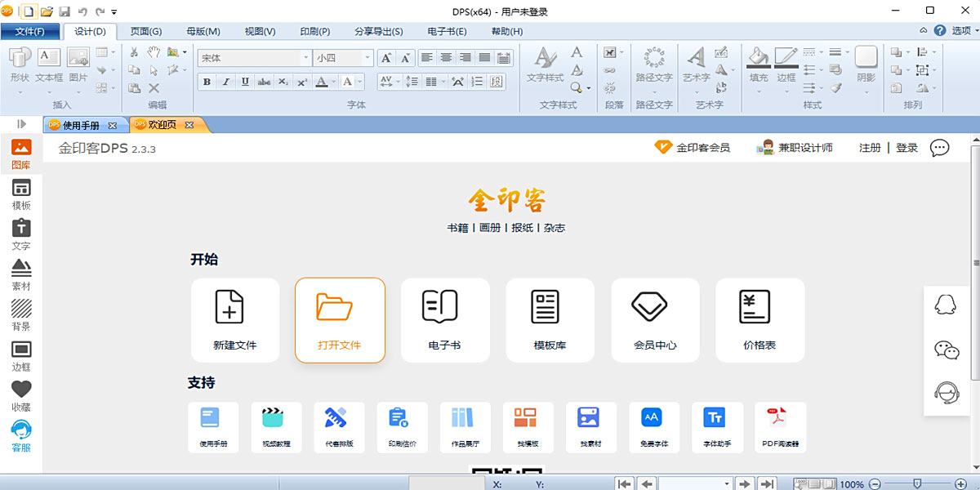The height and width of the screenshot is (490, 980).
Task: Click the 新建文件 new file tile
Action: coord(235,320)
